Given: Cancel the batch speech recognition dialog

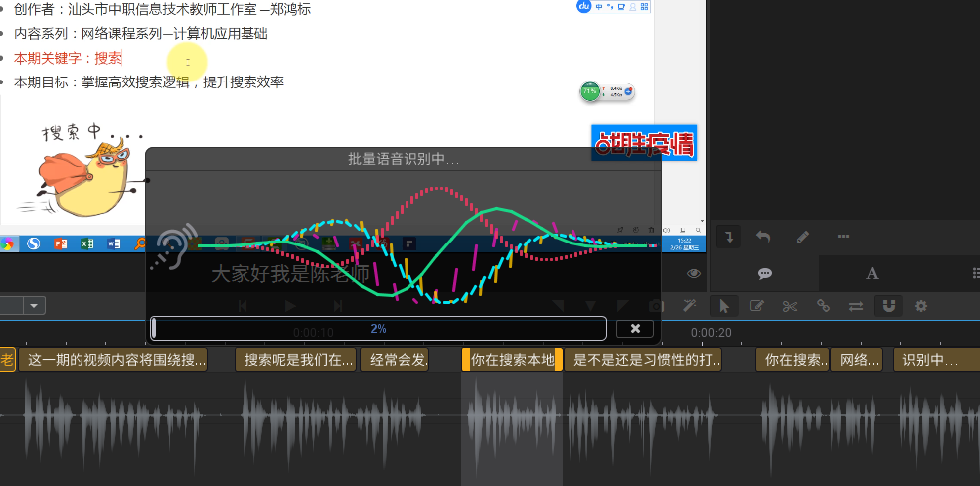Looking at the screenshot, I should coord(635,329).
